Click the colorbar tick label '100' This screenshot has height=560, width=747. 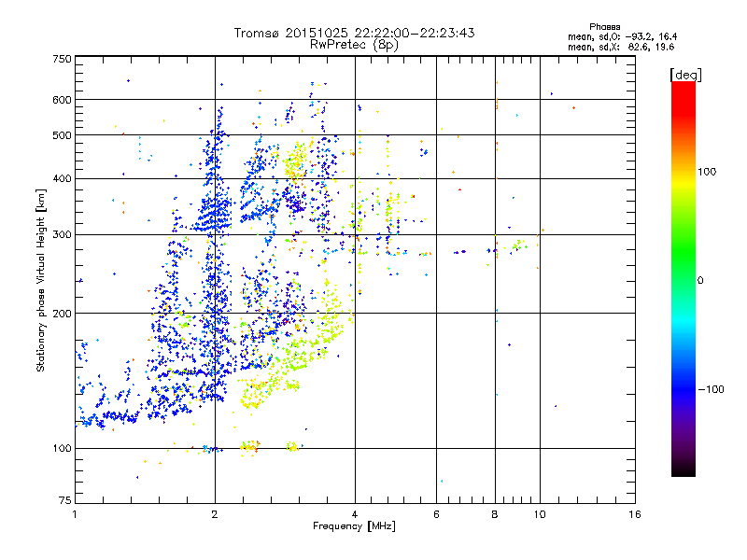[707, 172]
